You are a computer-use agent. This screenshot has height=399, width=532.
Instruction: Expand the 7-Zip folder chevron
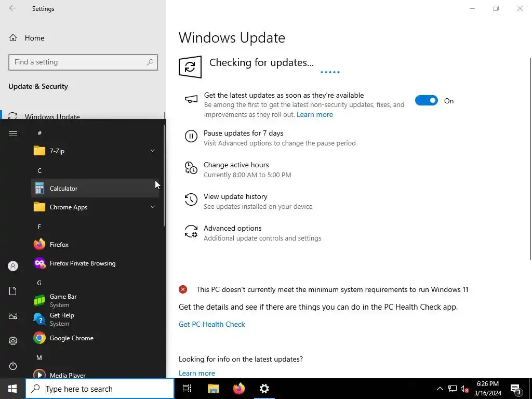pyautogui.click(x=153, y=151)
